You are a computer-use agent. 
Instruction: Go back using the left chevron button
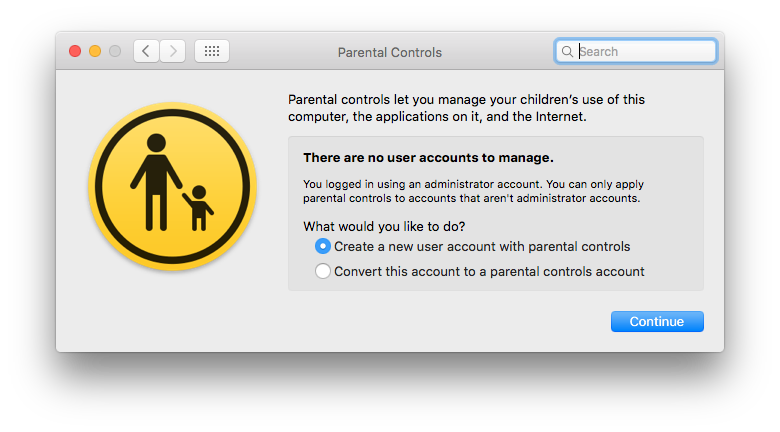click(146, 51)
